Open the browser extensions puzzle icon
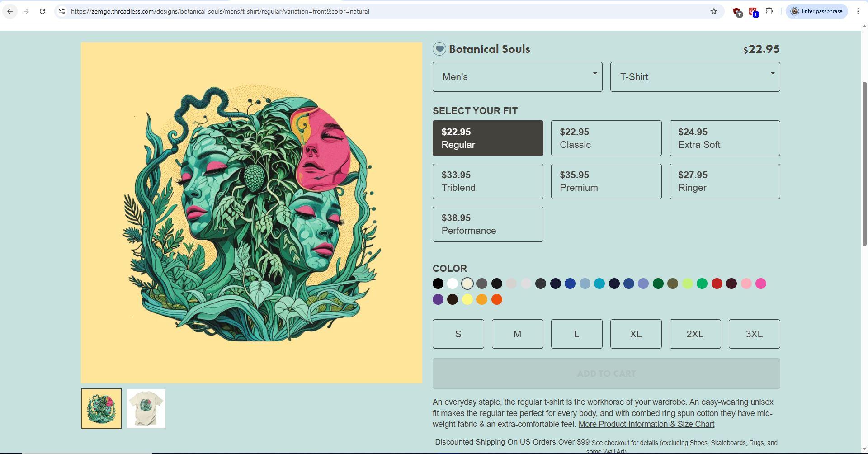Image resolution: width=868 pixels, height=454 pixels. pos(769,11)
